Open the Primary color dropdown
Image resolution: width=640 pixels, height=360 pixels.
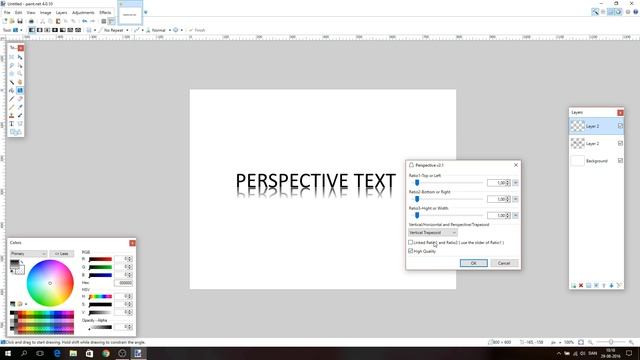pyautogui.click(x=28, y=253)
